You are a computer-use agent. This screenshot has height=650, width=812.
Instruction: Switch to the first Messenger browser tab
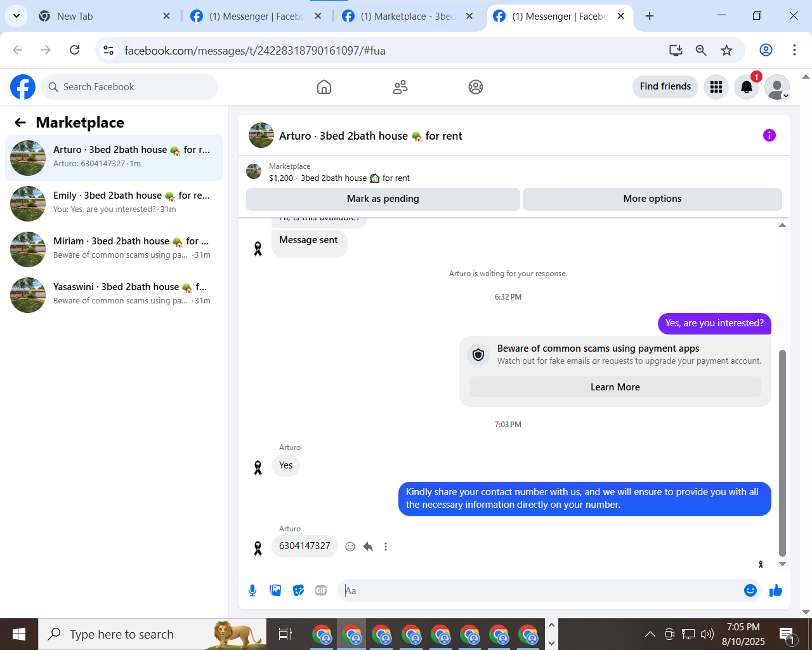click(x=257, y=16)
